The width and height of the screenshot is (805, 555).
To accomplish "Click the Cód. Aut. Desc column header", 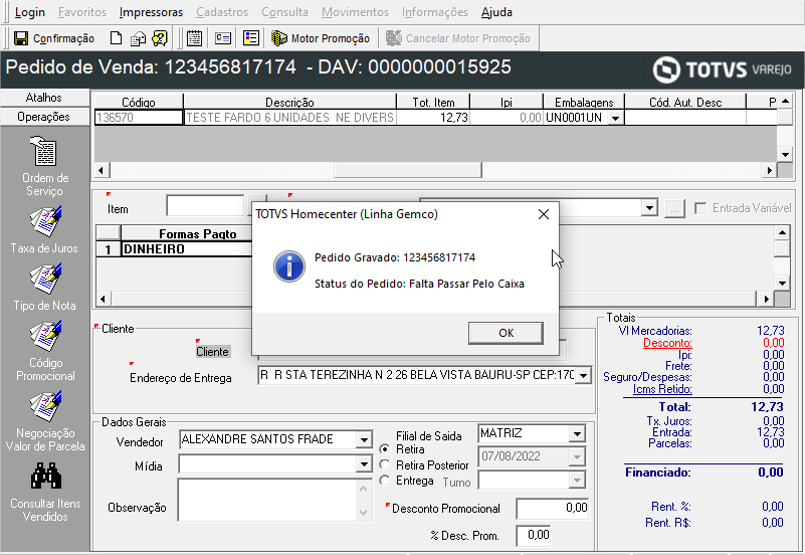I will pos(685,102).
